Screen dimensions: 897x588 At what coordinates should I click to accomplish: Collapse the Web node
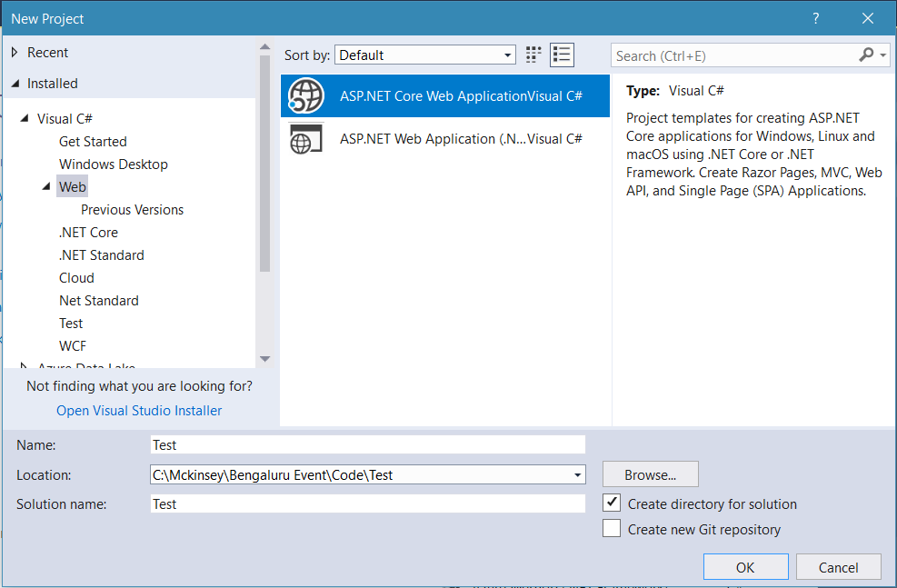click(x=46, y=186)
